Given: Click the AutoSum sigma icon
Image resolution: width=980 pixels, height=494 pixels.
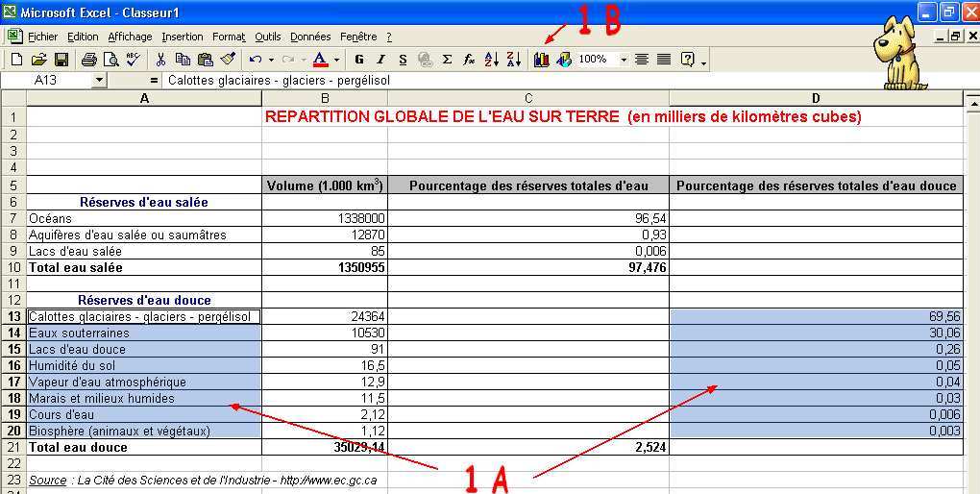Looking at the screenshot, I should click(x=447, y=60).
